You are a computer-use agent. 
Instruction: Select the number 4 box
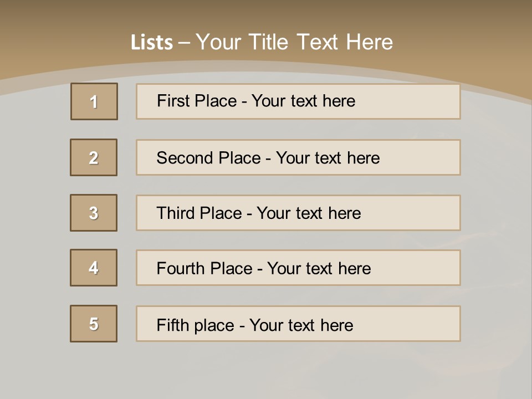(x=94, y=268)
